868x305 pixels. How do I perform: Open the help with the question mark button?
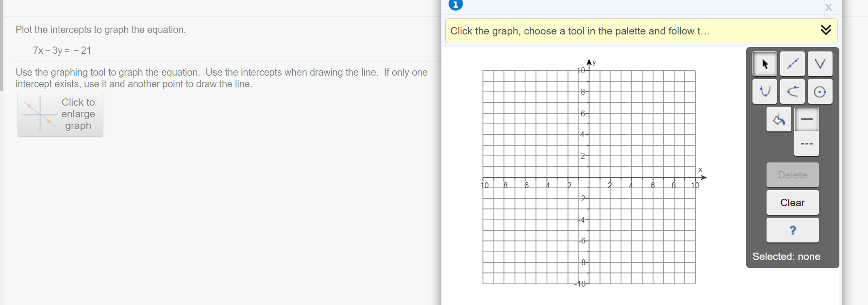792,230
